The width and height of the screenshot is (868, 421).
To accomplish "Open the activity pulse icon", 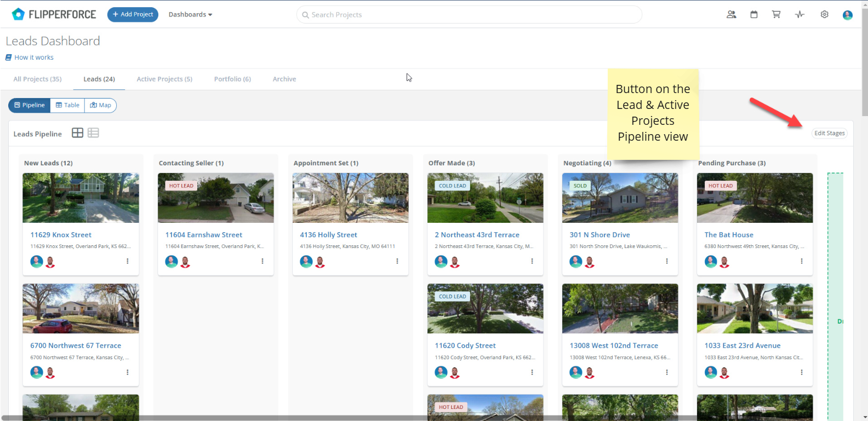I will tap(800, 15).
